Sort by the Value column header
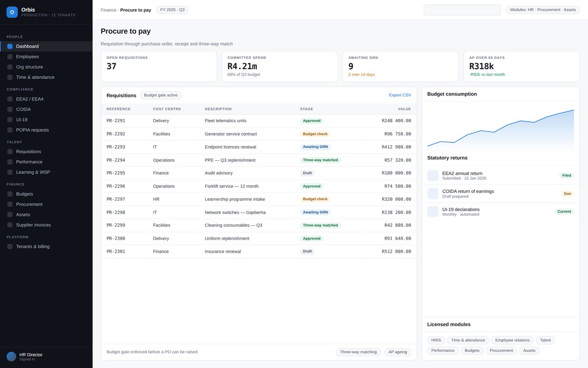The width and height of the screenshot is (588, 368). (405, 109)
